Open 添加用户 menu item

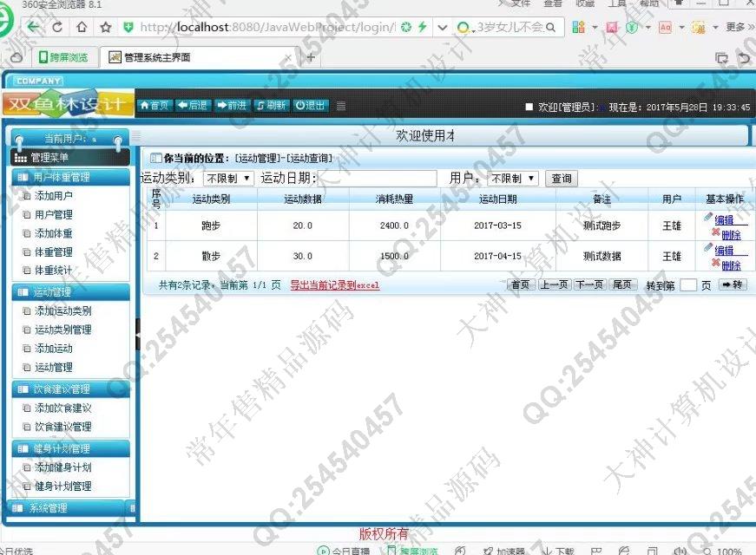coord(54,196)
